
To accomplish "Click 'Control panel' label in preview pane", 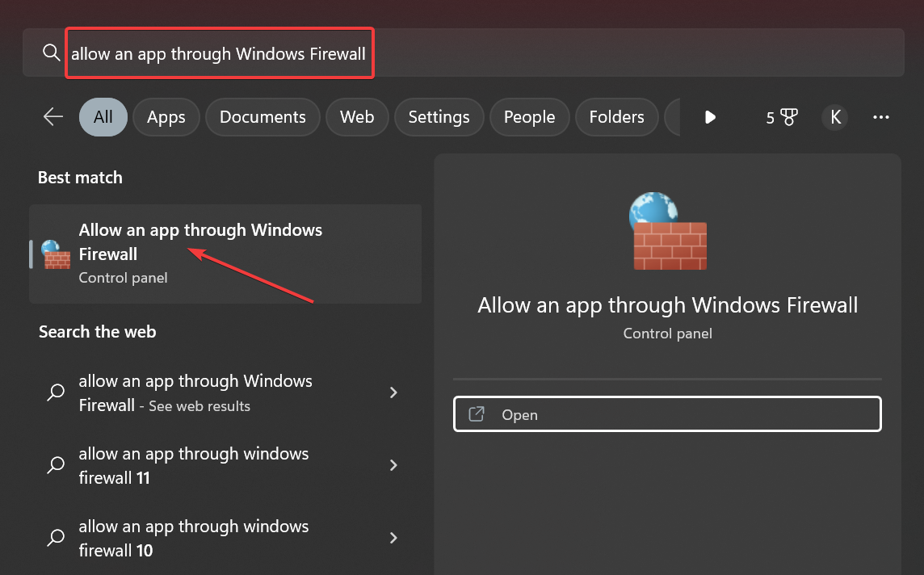I will pyautogui.click(x=668, y=334).
